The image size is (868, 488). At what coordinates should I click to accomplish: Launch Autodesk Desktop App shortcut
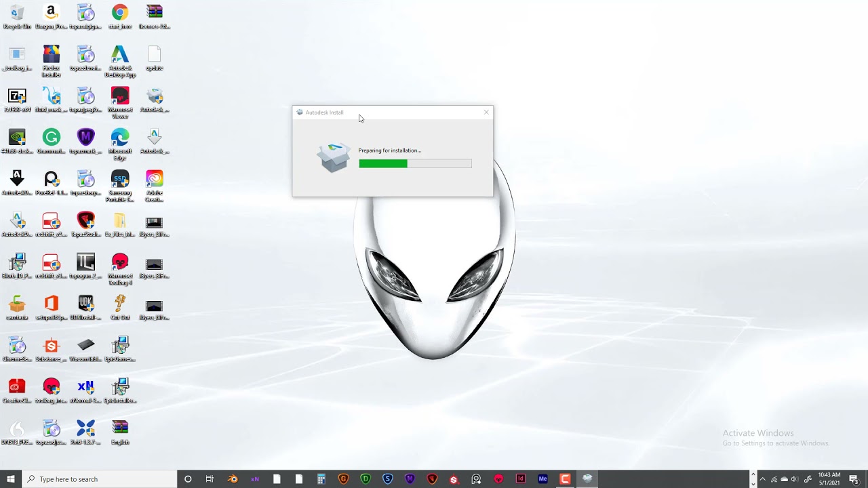pos(120,60)
